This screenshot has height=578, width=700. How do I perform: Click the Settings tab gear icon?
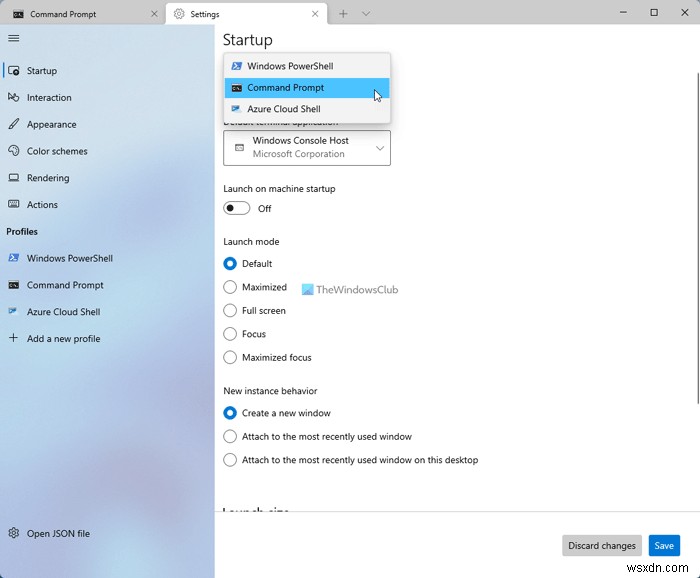[179, 14]
